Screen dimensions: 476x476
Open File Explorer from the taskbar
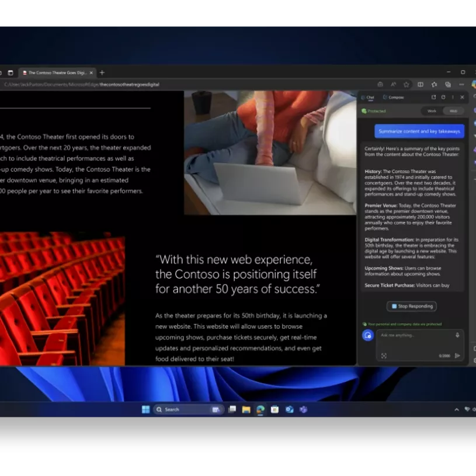coord(246,409)
